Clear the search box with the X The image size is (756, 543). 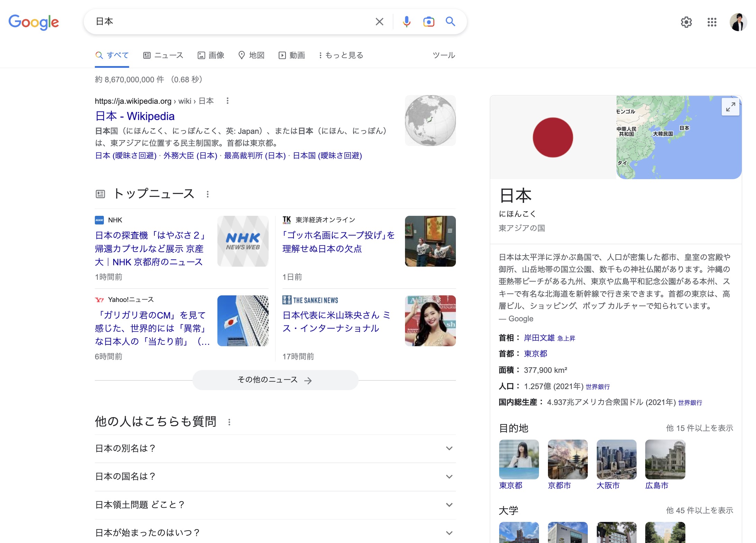click(379, 22)
